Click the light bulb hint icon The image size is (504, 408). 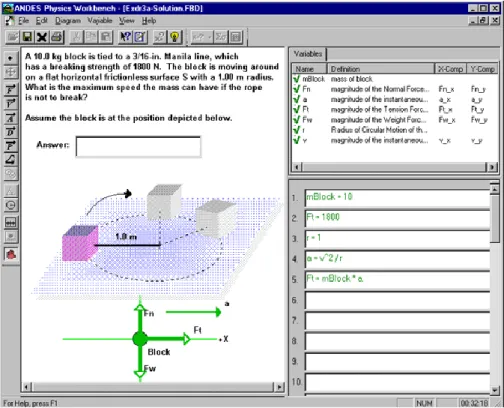(174, 37)
